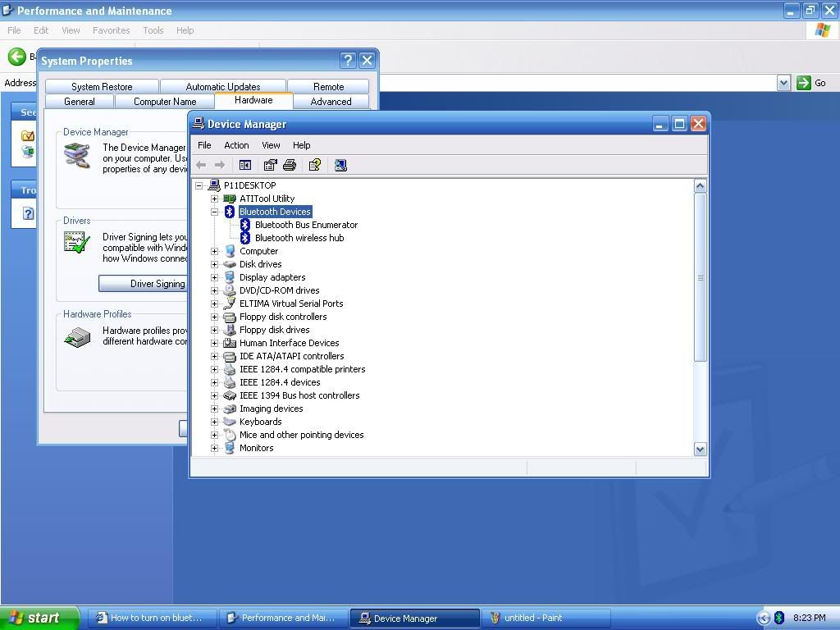Click the ELTIMA Virtual Serial Ports icon

click(230, 304)
